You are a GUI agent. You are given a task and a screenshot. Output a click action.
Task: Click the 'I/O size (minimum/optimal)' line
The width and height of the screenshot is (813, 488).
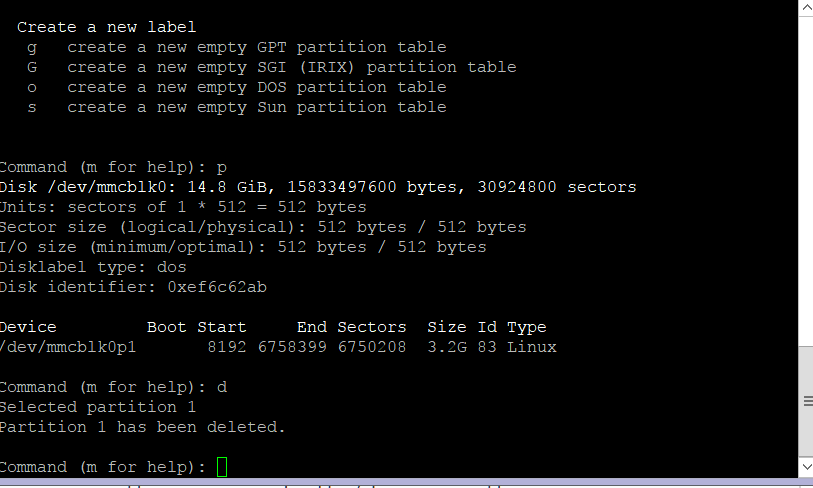[x=242, y=247]
